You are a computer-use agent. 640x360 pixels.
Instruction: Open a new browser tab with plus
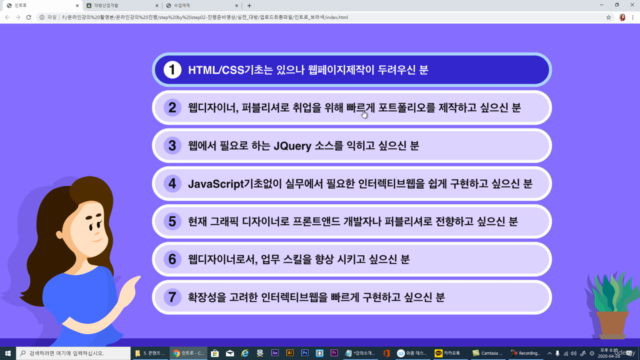tap(249, 6)
